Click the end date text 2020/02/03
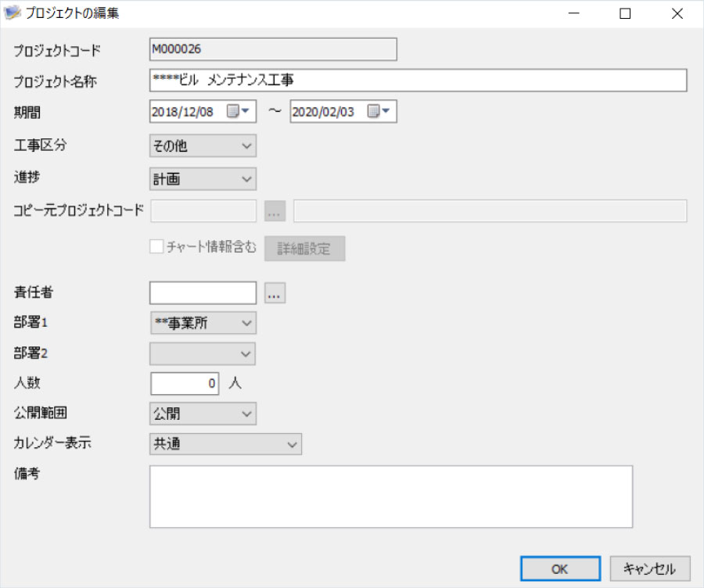The width and height of the screenshot is (704, 588). pos(323,112)
